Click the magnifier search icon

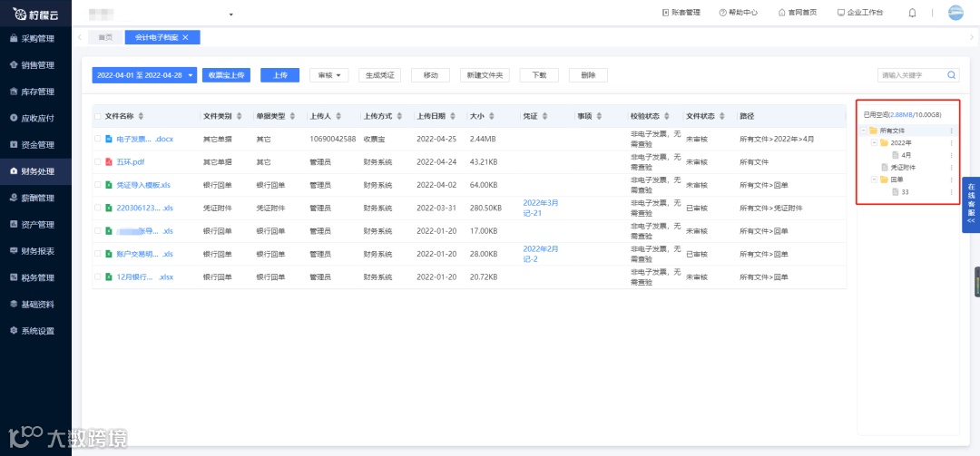952,75
